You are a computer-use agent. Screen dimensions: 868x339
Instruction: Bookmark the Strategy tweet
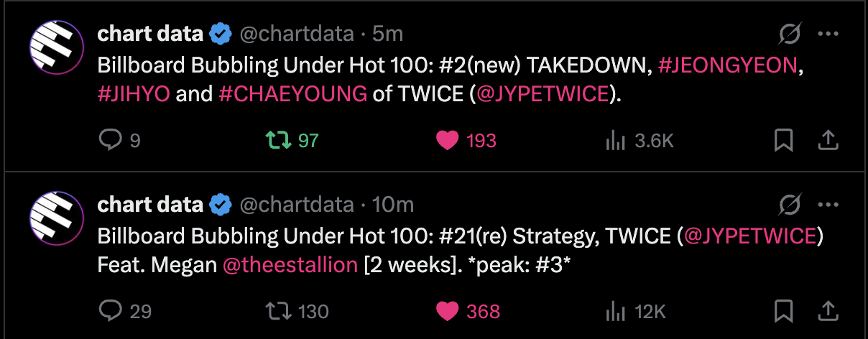click(783, 311)
